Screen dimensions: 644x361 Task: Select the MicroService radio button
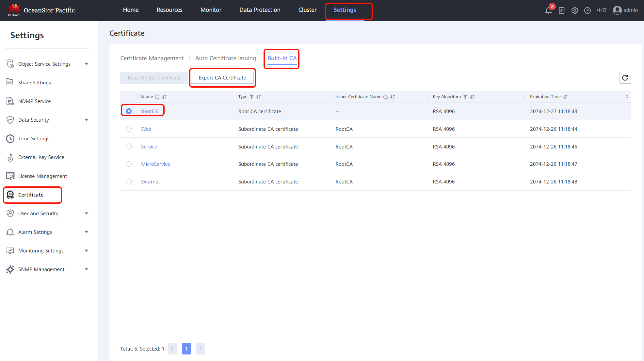[x=129, y=164]
